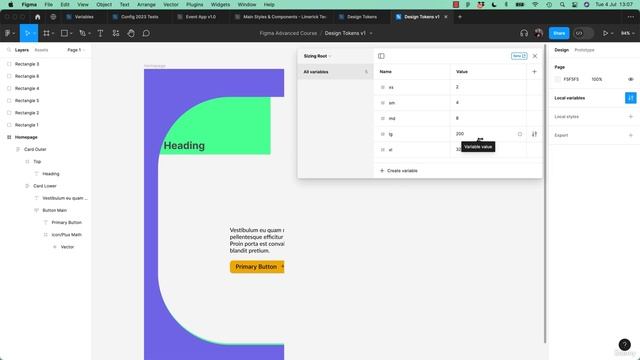
Task: Click the home icon in the tab bar
Action: 38,17
